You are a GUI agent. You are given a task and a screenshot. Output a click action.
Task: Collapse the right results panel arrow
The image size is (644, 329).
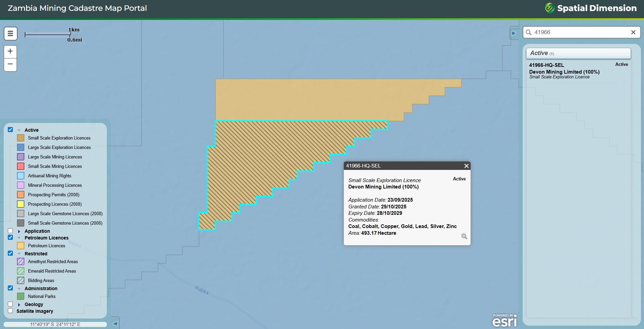tap(514, 33)
